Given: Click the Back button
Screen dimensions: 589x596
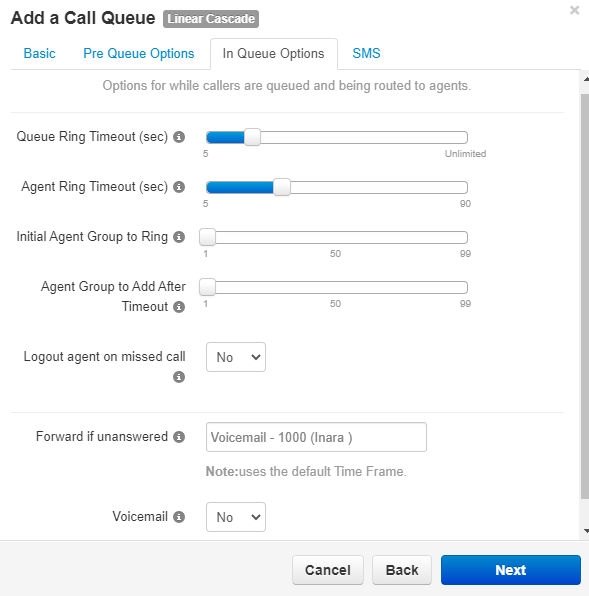Looking at the screenshot, I should [402, 570].
